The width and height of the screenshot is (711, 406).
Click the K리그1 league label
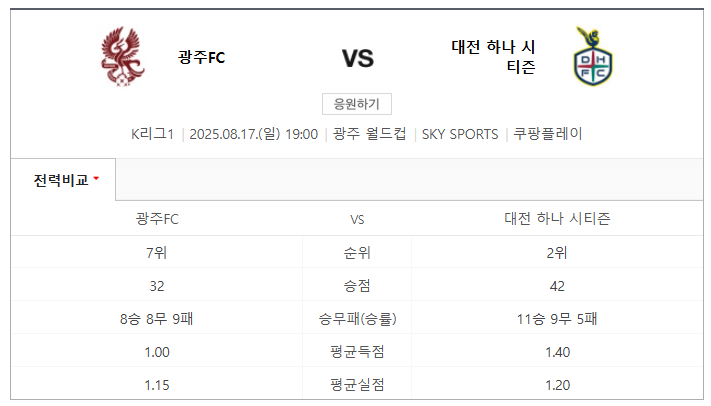152,134
